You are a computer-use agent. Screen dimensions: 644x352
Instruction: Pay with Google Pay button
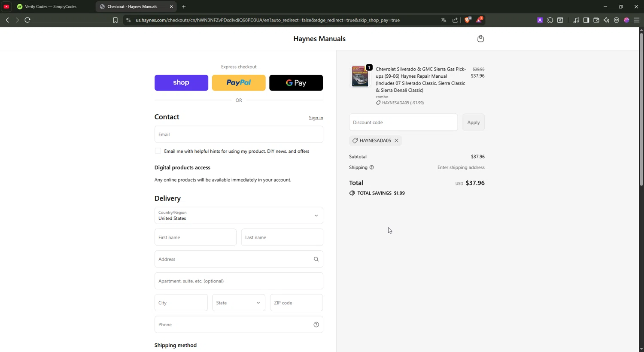(x=296, y=82)
